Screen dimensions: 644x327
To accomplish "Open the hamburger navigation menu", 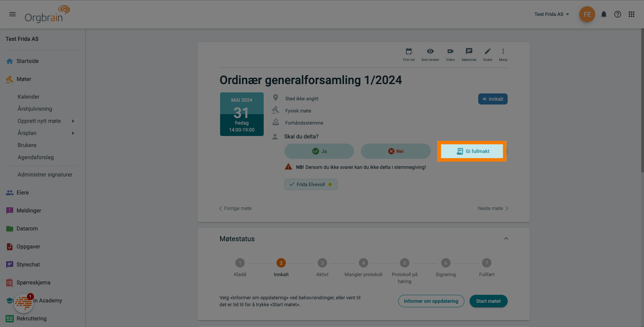I will point(12,14).
